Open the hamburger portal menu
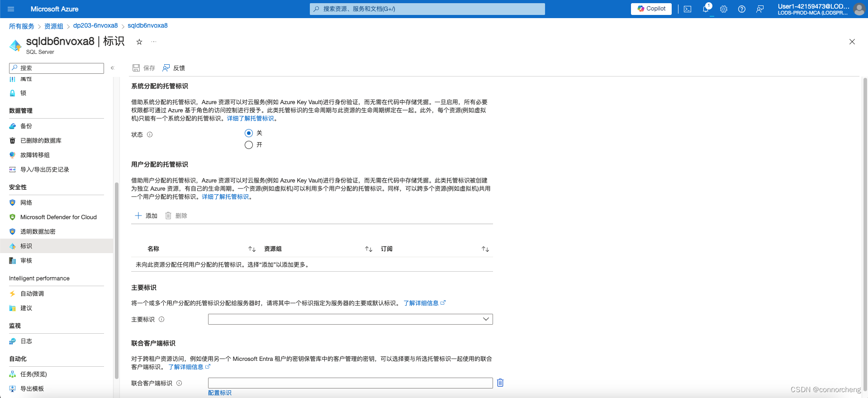This screenshot has height=398, width=868. [x=11, y=9]
